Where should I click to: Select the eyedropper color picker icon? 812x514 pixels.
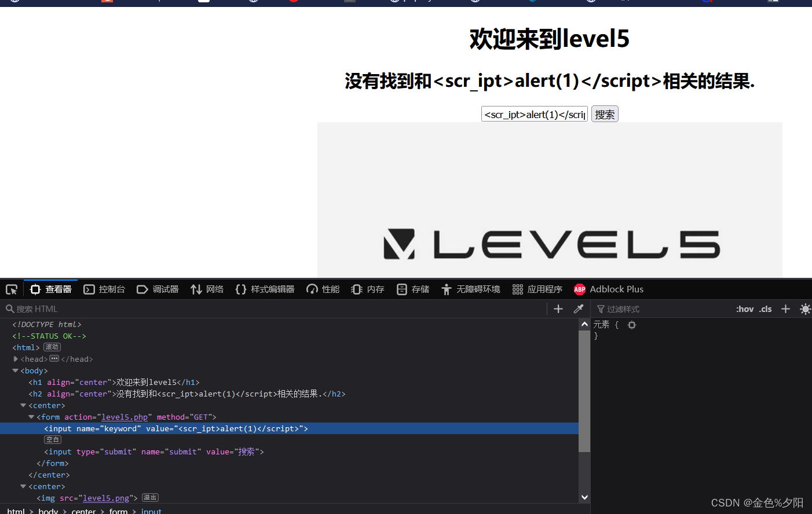tap(578, 309)
